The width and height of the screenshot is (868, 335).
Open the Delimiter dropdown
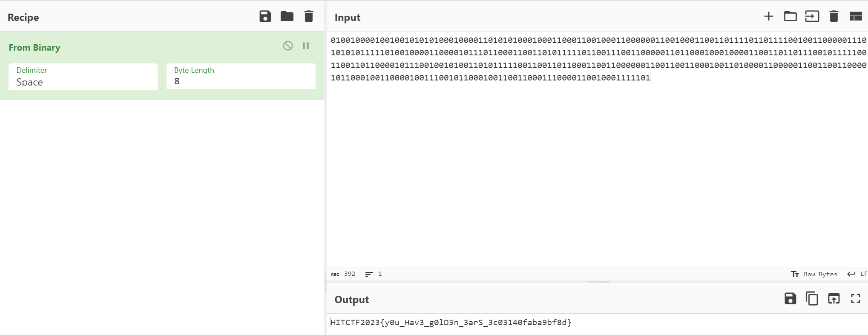[x=83, y=77]
